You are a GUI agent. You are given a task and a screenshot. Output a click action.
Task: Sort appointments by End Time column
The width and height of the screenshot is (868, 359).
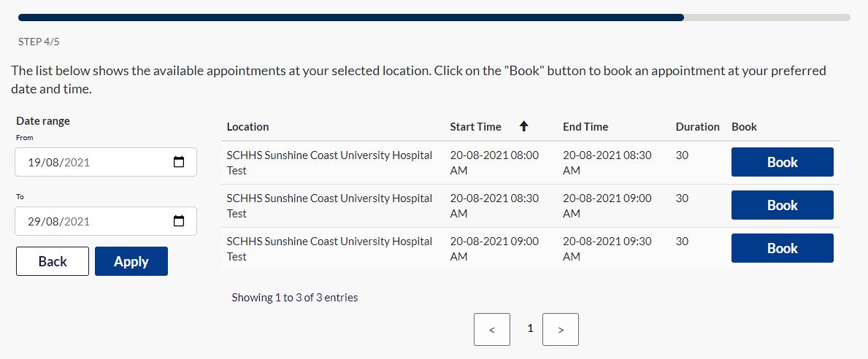(x=585, y=126)
